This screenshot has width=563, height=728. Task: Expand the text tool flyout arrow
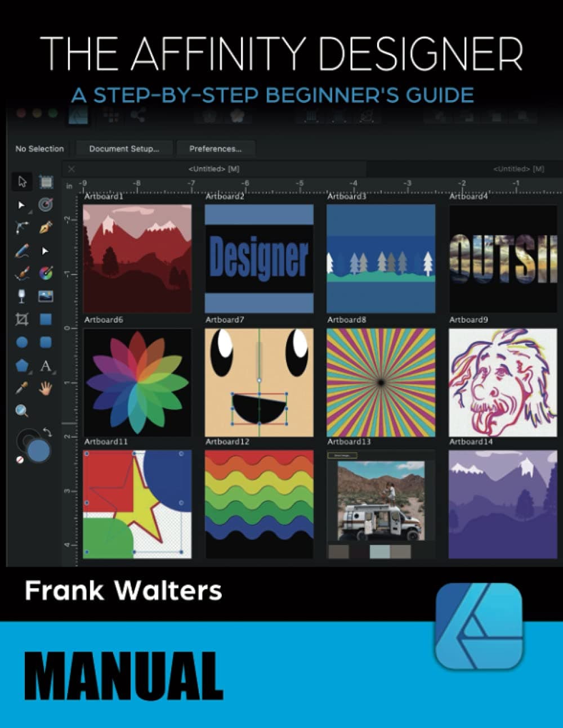(x=55, y=372)
